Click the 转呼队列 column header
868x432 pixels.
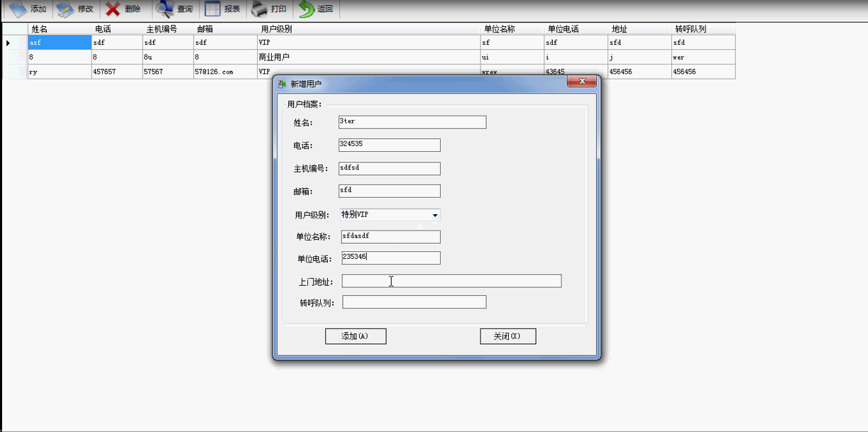[704, 29]
